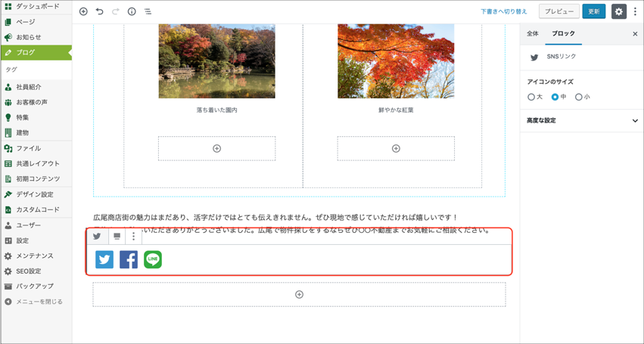Click the Facebook share icon
This screenshot has width=644, height=344.
point(129,259)
